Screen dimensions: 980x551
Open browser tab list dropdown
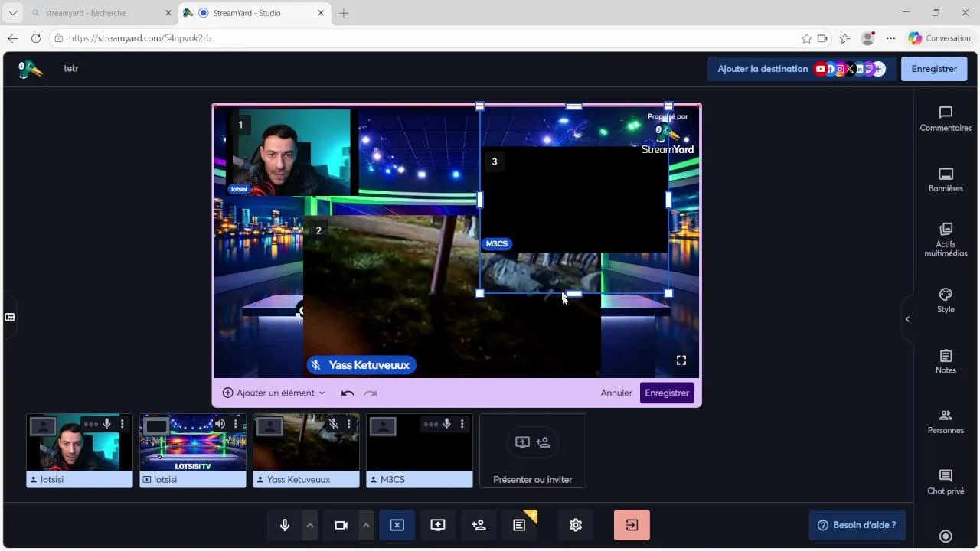12,13
